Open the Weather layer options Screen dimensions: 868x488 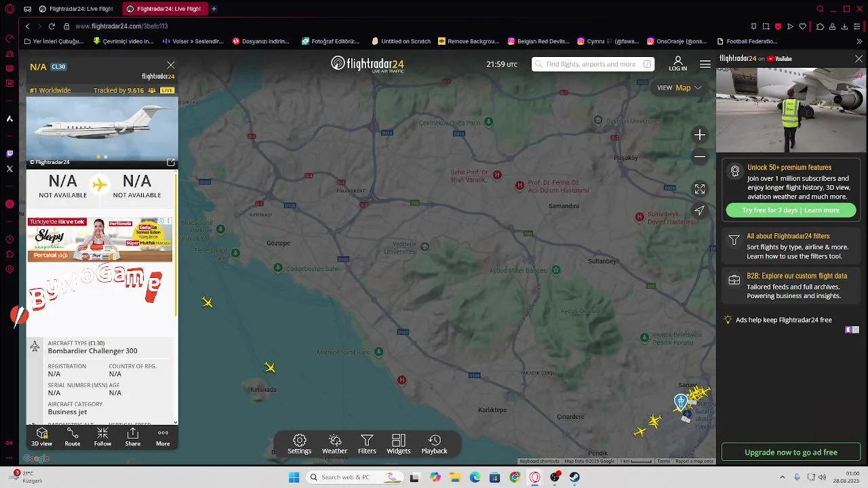(x=334, y=445)
